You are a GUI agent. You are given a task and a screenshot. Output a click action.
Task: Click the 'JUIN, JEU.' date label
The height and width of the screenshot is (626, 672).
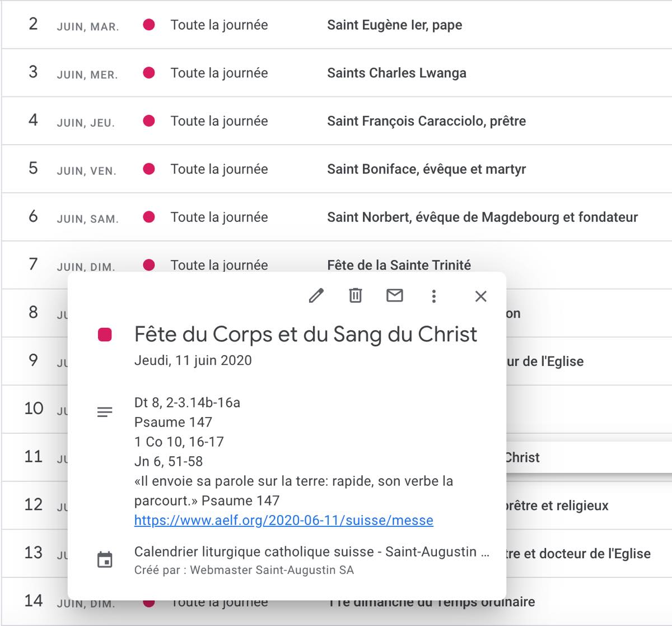[86, 123]
